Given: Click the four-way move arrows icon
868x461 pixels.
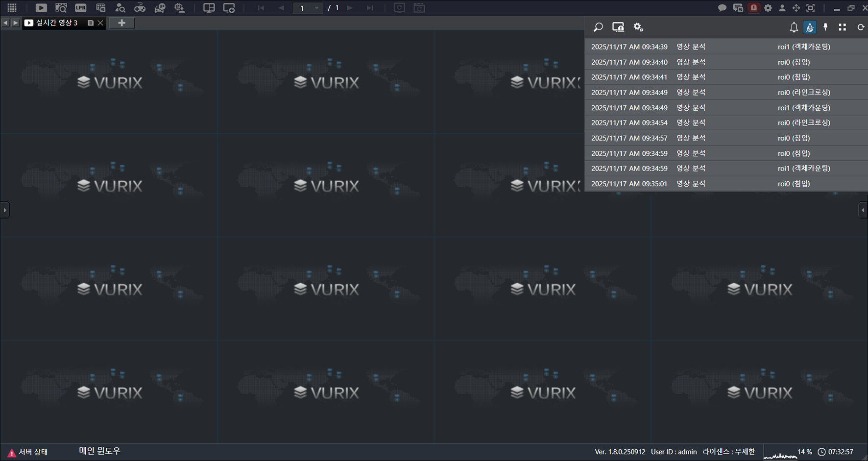Looking at the screenshot, I should point(796,8).
